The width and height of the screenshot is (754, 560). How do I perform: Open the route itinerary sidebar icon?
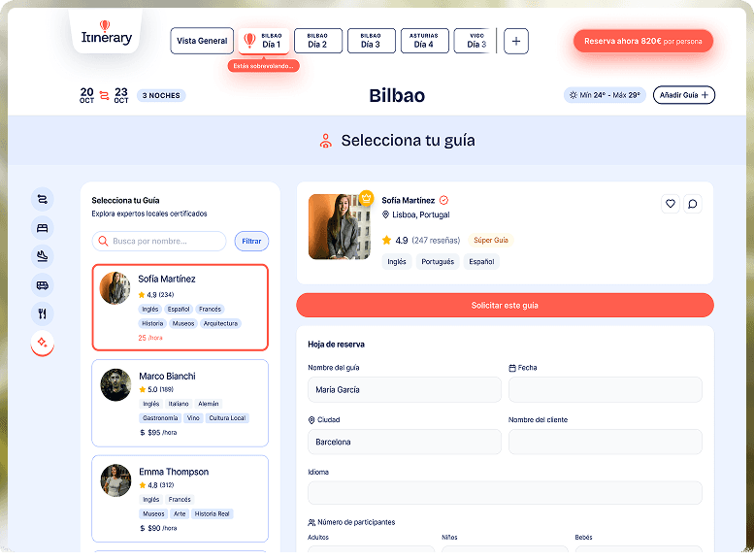click(x=43, y=199)
